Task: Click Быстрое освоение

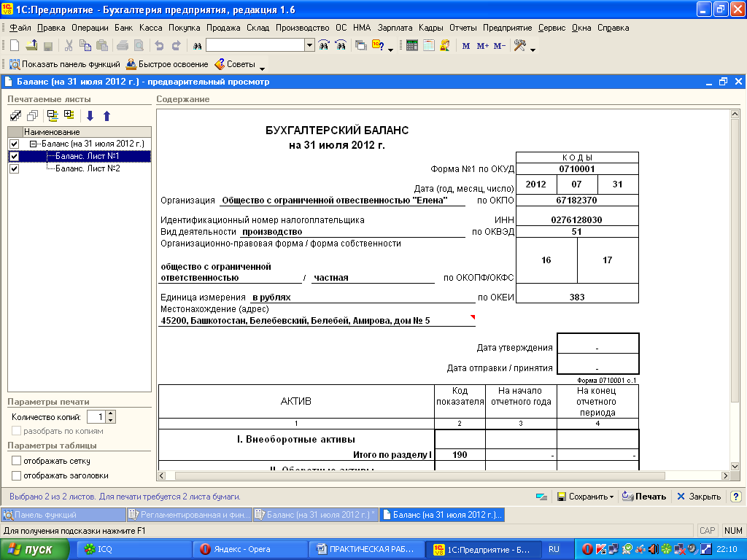Action: coord(167,64)
